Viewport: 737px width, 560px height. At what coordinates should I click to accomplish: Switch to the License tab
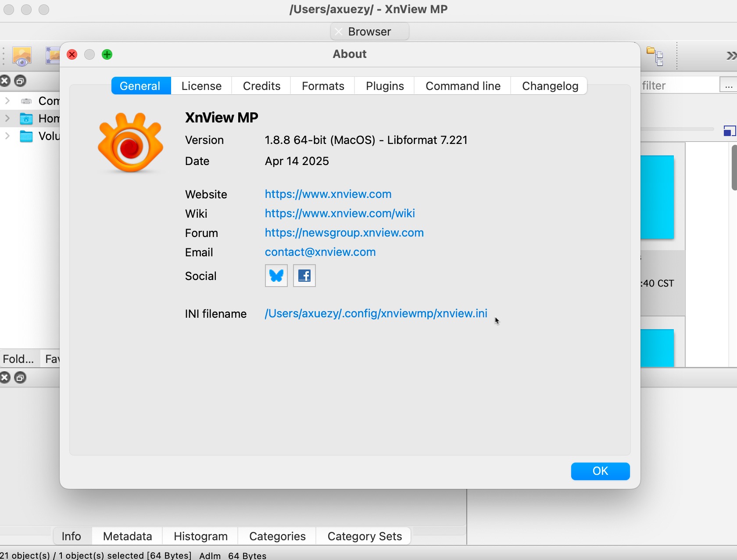tap(201, 86)
